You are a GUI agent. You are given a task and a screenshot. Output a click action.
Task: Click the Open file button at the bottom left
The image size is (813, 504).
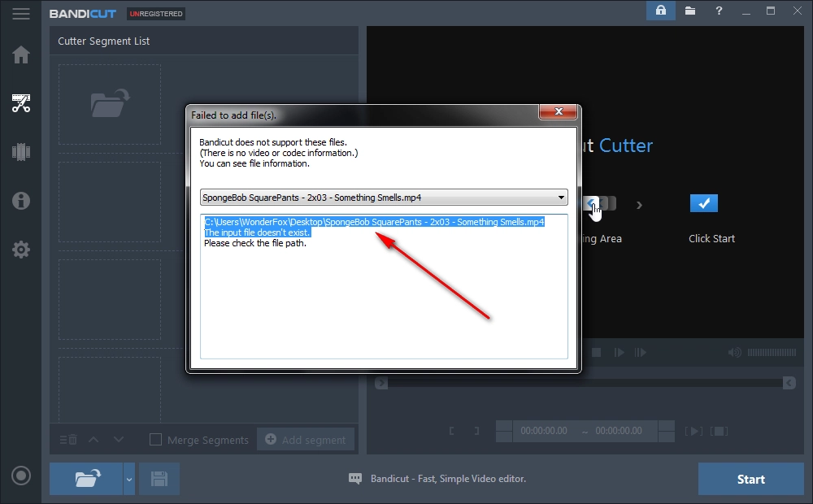tap(87, 479)
